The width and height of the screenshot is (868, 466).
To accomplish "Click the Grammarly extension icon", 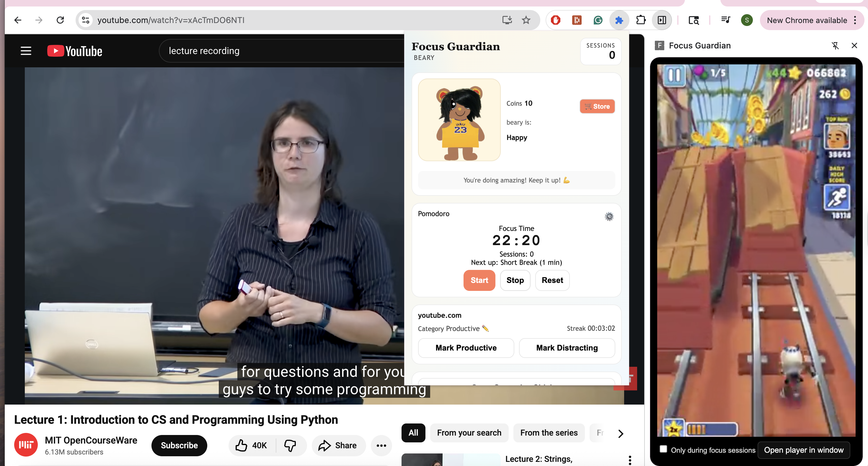I will (x=598, y=20).
